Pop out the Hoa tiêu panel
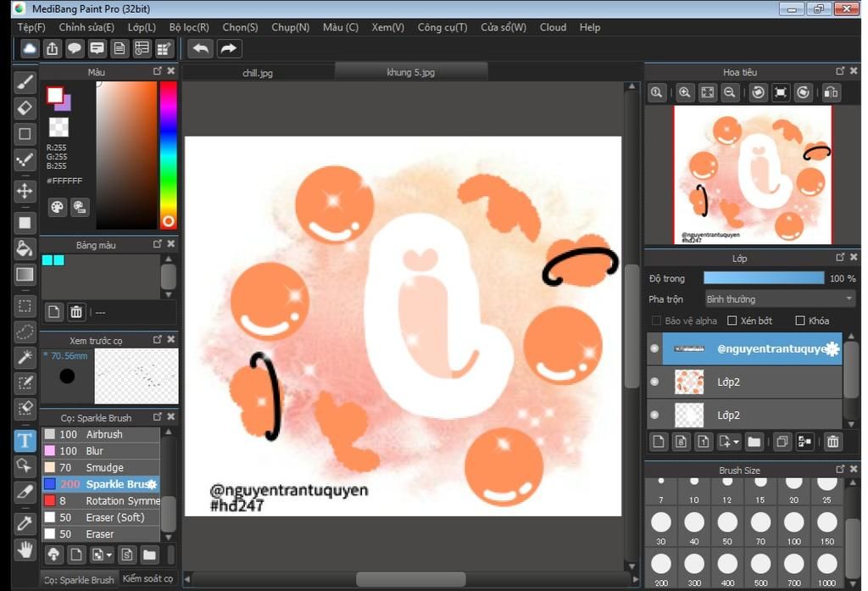Screen dimensions: 868x591 coord(840,71)
